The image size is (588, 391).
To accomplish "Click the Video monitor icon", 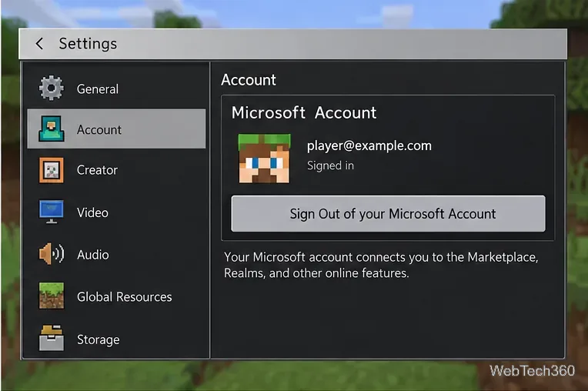I will (52, 212).
